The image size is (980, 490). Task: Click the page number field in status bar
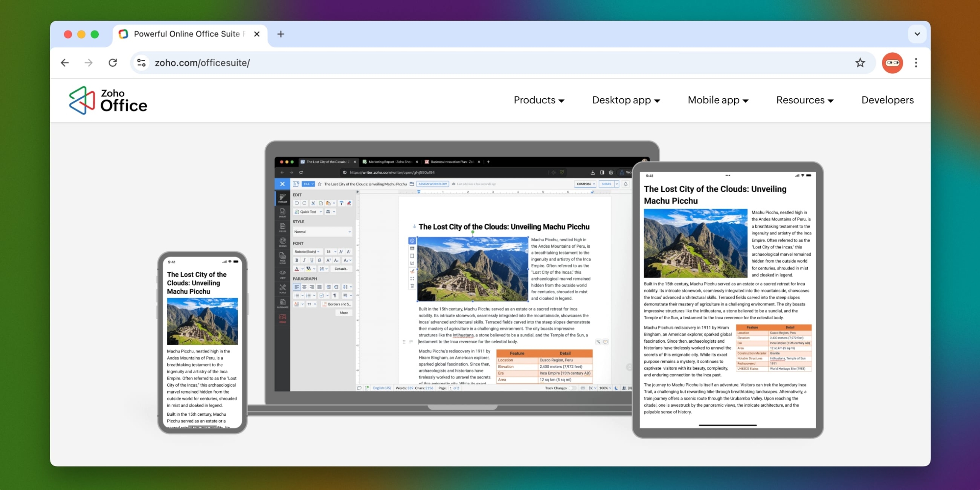pos(451,388)
